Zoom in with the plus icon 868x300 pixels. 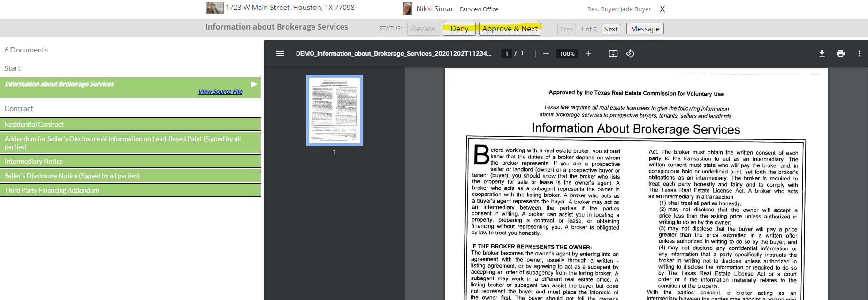[x=588, y=53]
